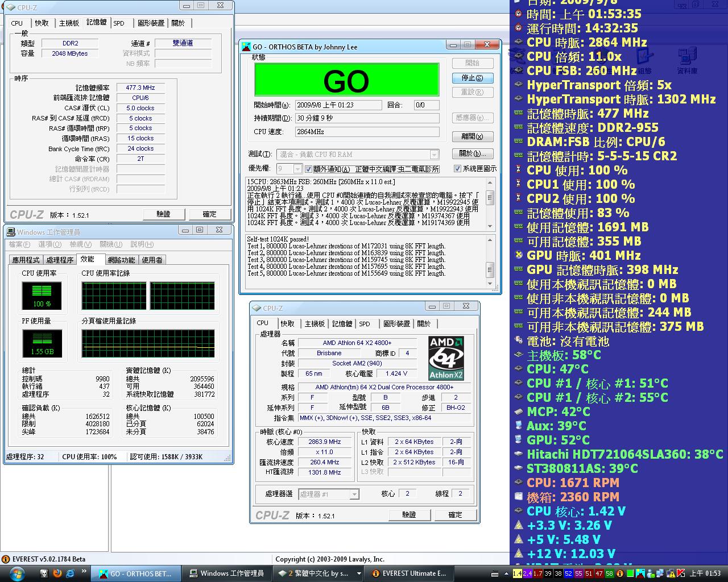The image size is (728, 582).
Task: Click 驗證 button in CPU-Z memory window
Action: 164,214
